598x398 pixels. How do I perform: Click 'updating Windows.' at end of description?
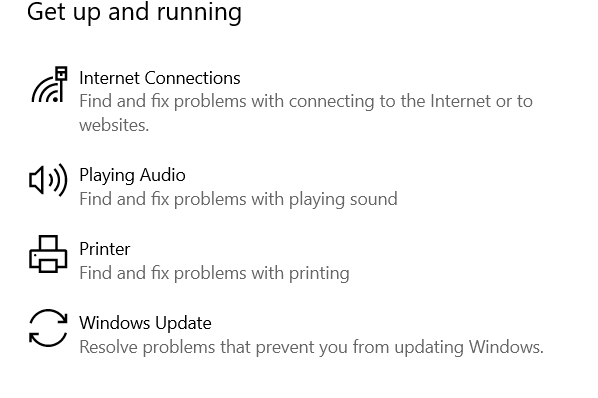click(x=469, y=347)
